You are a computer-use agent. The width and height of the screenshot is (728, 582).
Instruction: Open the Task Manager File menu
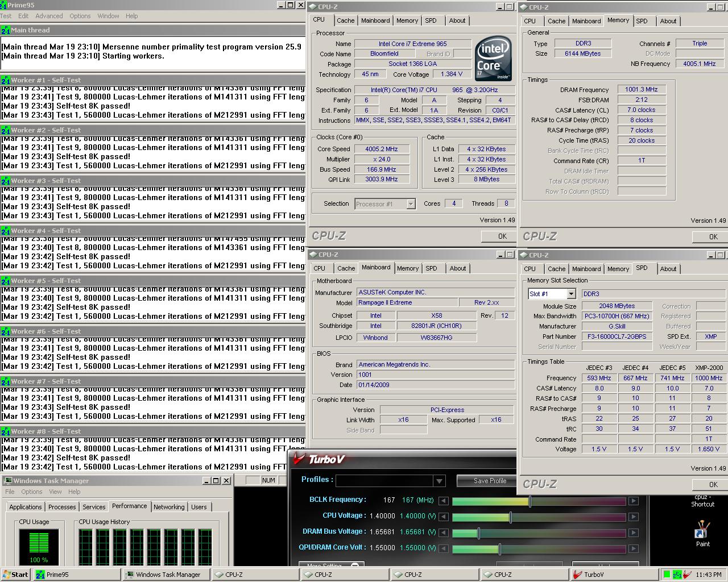pos(10,492)
